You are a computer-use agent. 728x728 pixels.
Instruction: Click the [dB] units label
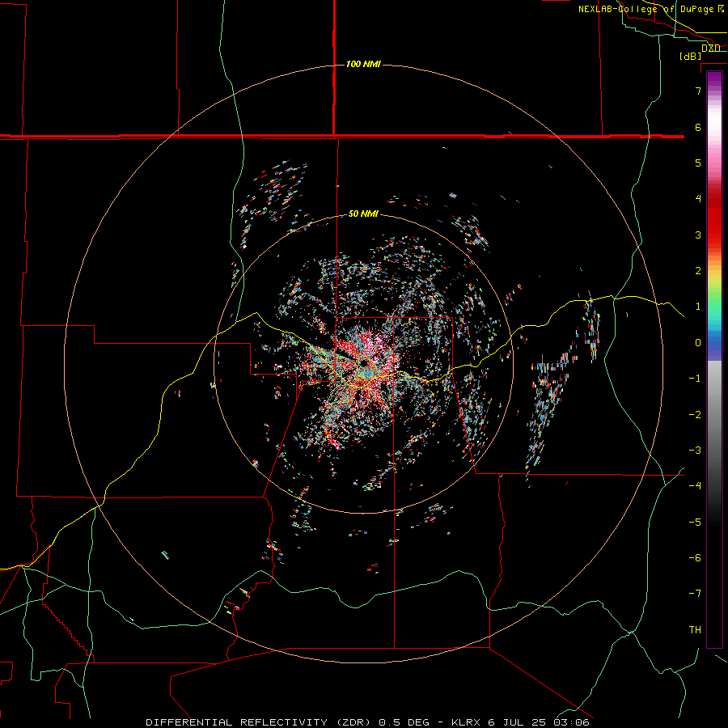pos(690,56)
